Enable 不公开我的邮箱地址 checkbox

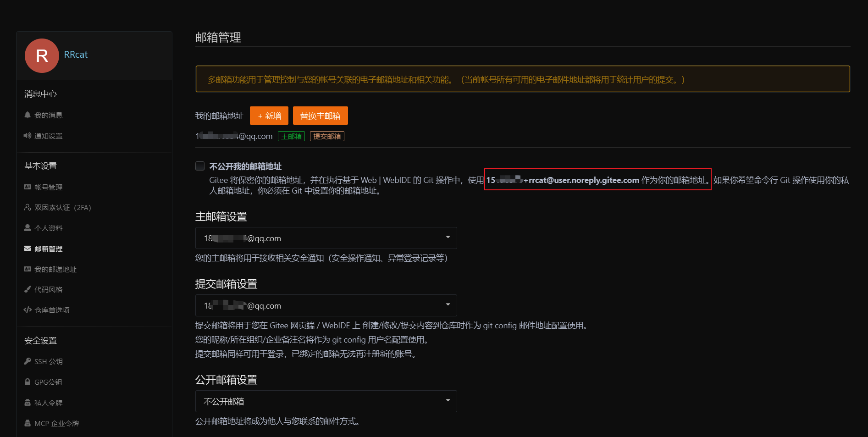199,166
